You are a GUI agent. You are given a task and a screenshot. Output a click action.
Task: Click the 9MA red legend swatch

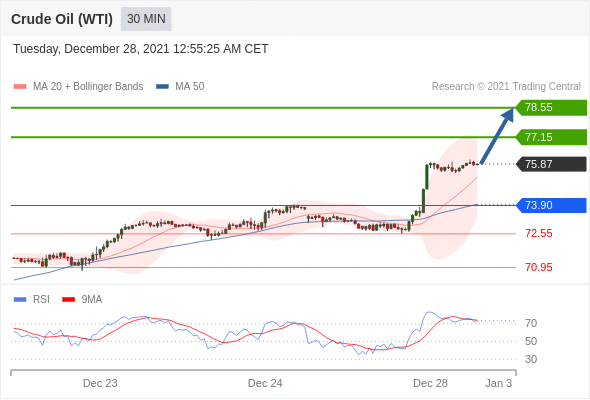pos(68,300)
